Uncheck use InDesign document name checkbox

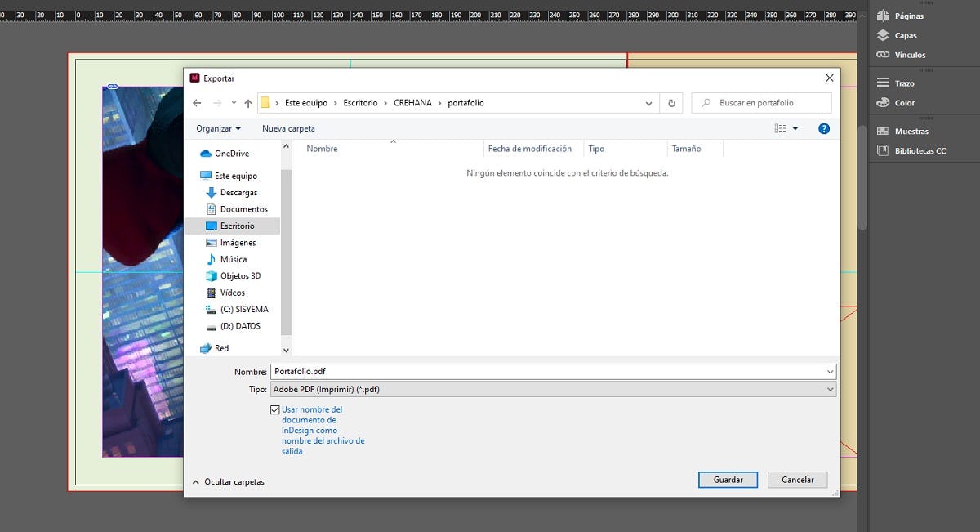[275, 409]
